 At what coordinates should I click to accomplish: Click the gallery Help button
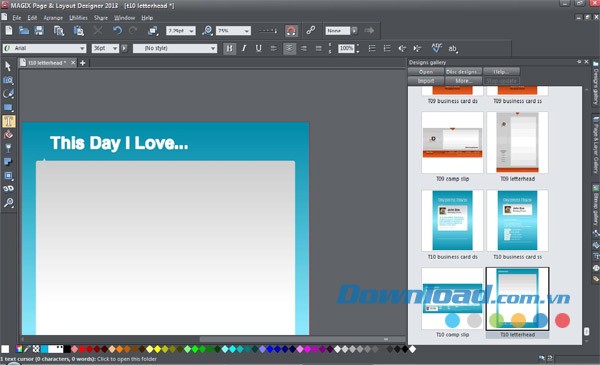click(501, 72)
